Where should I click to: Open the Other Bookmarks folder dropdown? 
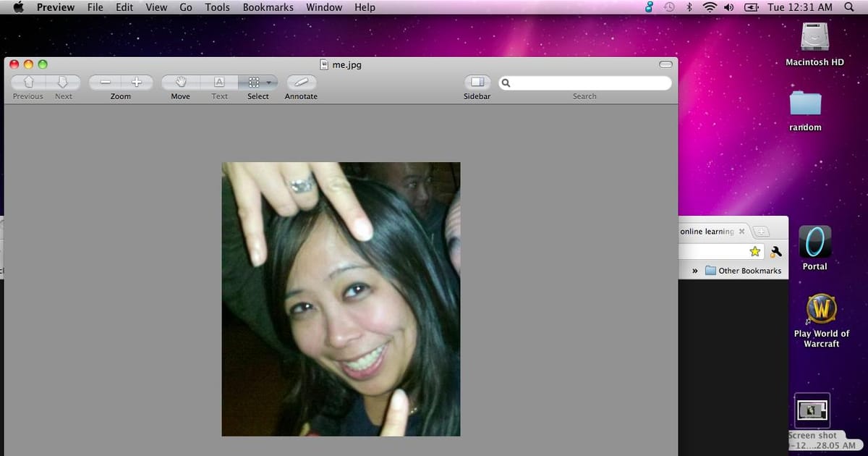click(744, 270)
